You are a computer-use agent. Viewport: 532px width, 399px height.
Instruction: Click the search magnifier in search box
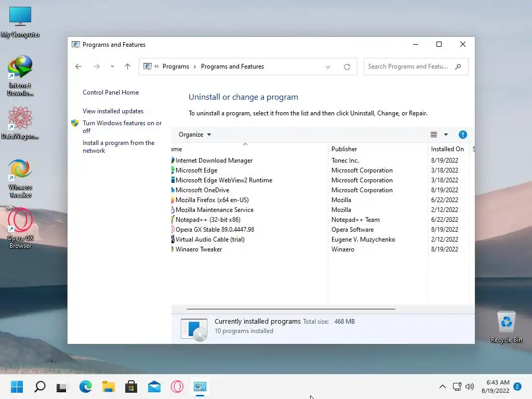[458, 66]
